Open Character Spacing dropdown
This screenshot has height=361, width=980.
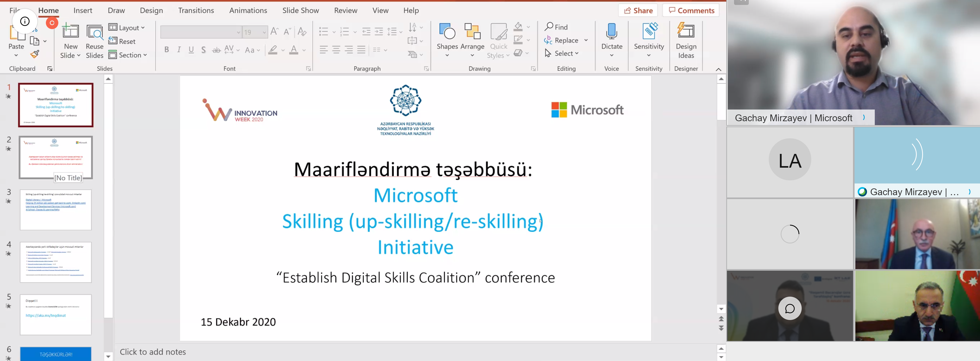[x=232, y=50]
